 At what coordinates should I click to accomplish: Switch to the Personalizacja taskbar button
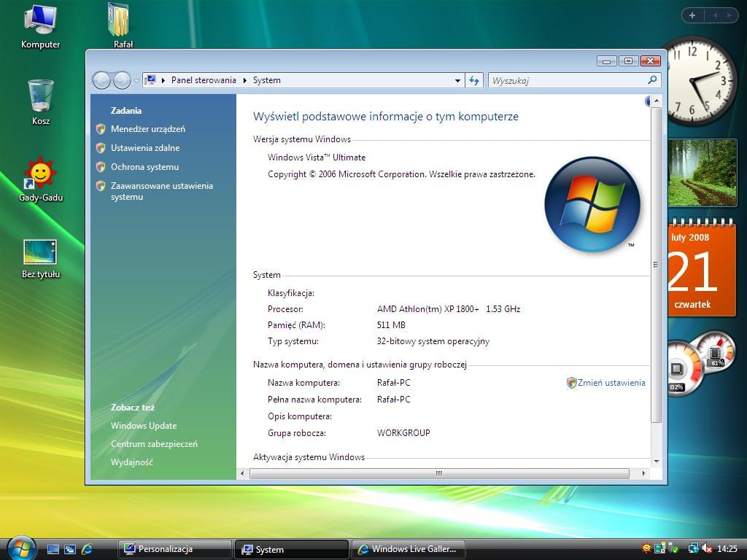click(x=174, y=549)
